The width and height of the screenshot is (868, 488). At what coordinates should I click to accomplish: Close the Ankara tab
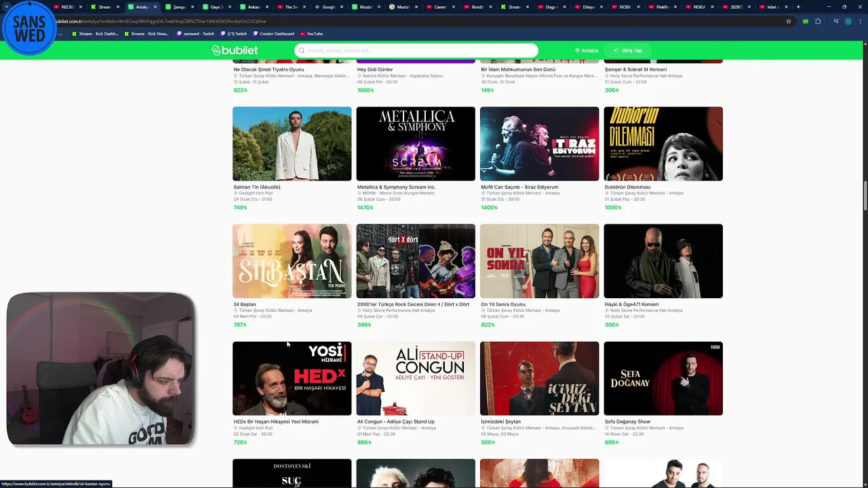[x=267, y=7]
